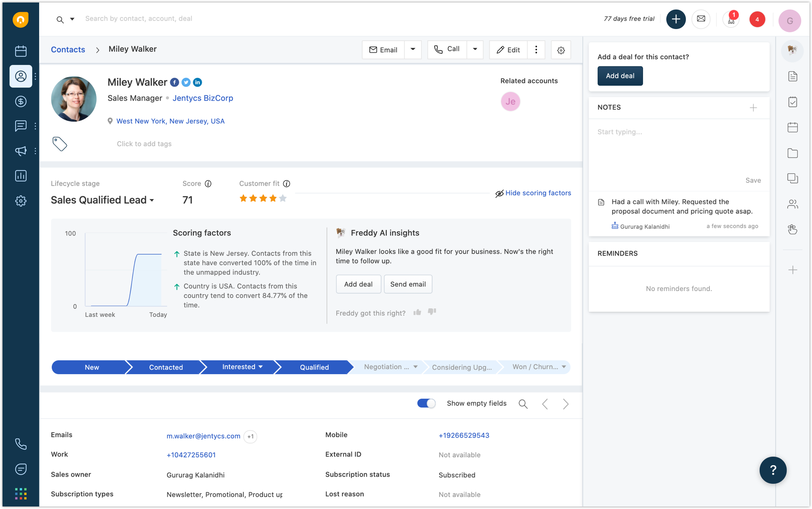Click thumbs down for Freddy insight

coord(432,312)
